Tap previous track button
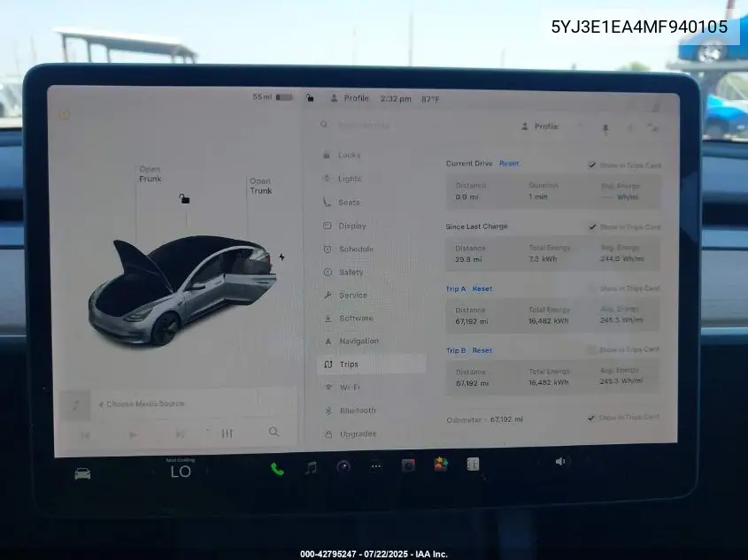The image size is (748, 560). (85, 435)
